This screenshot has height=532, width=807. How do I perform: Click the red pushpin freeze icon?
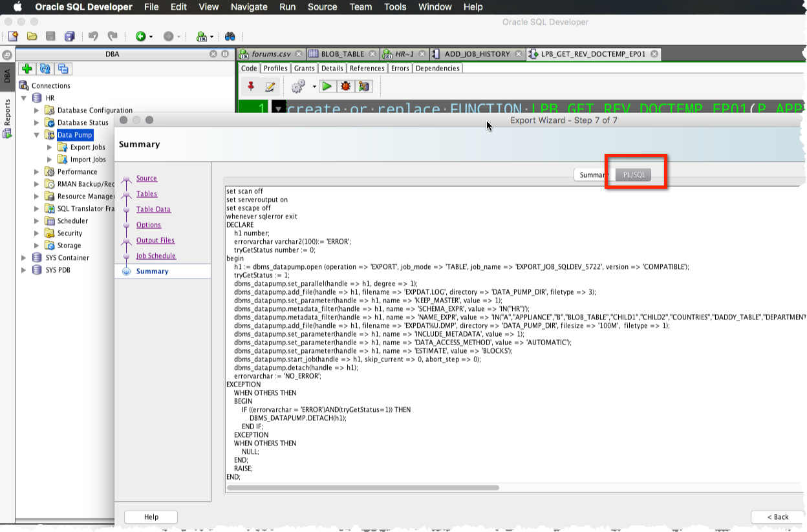coord(252,86)
